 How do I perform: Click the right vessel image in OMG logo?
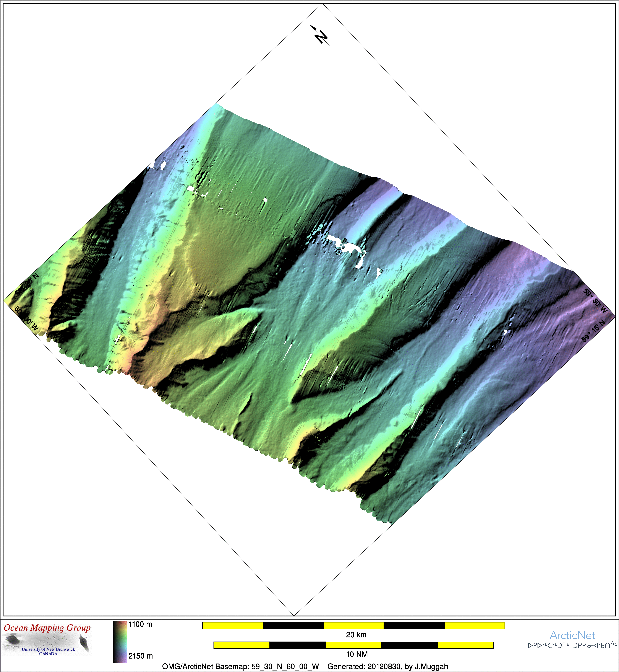click(84, 643)
